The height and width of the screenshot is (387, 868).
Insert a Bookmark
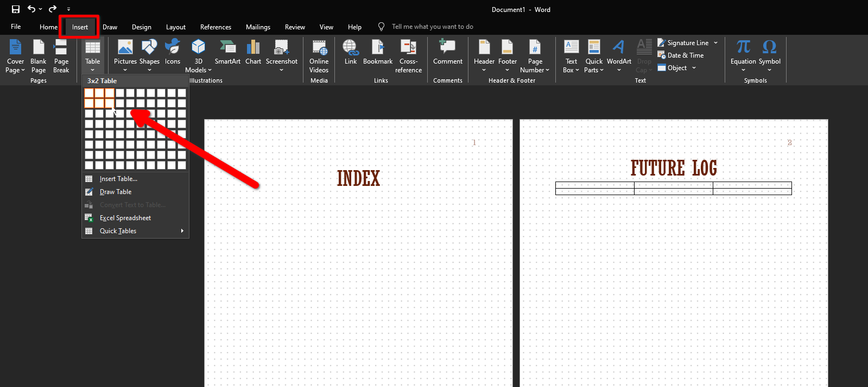pyautogui.click(x=378, y=52)
